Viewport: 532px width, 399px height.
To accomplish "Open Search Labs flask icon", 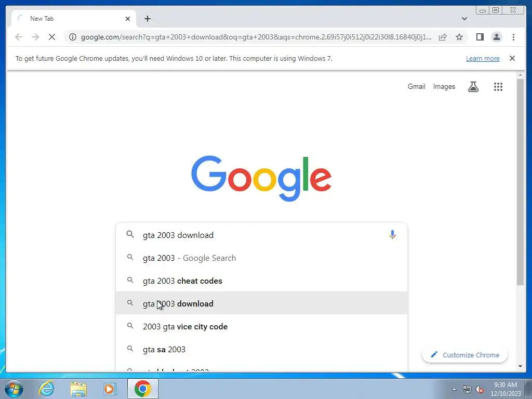I will point(473,87).
